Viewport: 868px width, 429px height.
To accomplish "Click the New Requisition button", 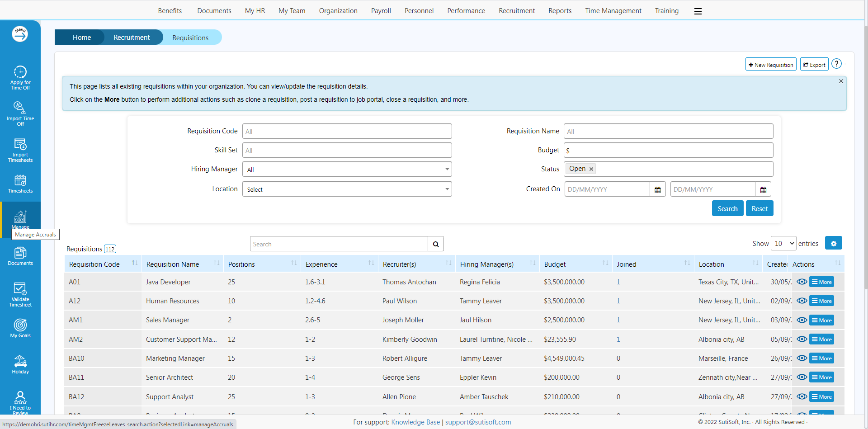I will coord(770,65).
